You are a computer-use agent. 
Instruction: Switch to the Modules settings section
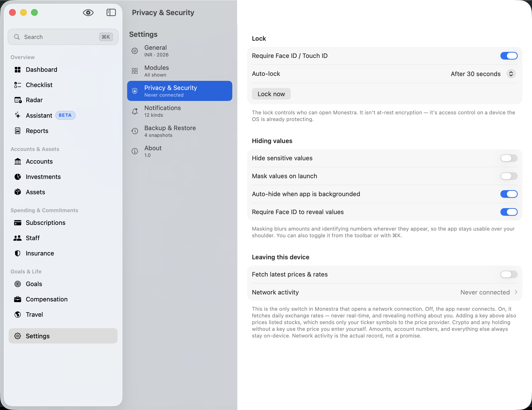click(x=179, y=71)
